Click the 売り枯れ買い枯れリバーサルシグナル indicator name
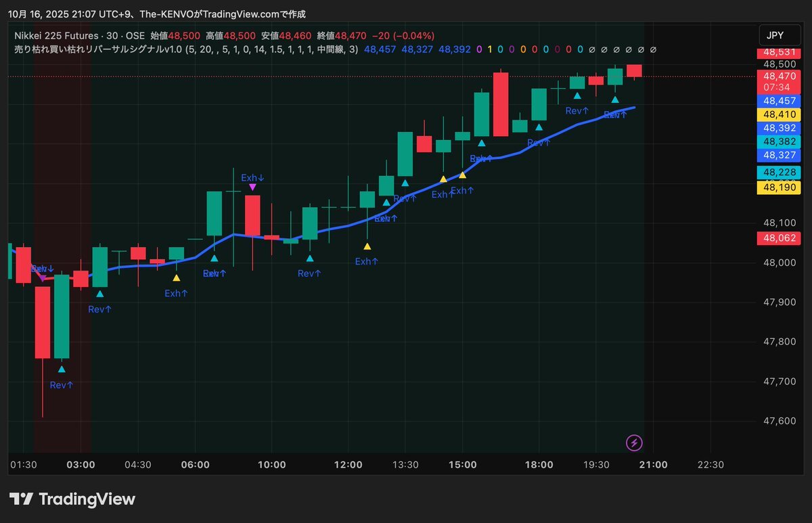 click(x=93, y=49)
